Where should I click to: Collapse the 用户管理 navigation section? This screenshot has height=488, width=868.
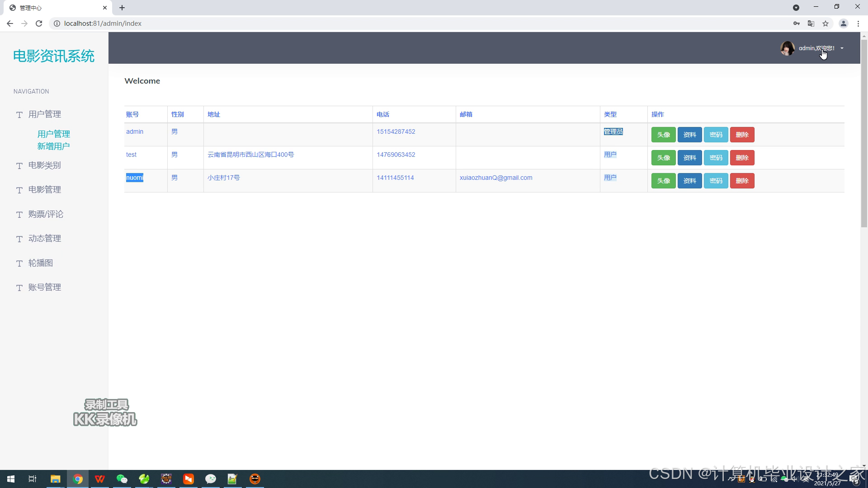44,114
